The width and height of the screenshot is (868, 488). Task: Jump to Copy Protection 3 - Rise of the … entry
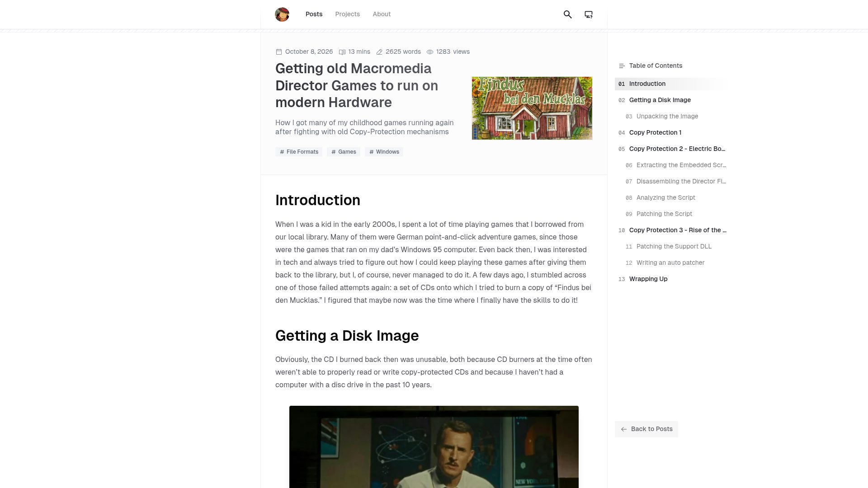671,230
